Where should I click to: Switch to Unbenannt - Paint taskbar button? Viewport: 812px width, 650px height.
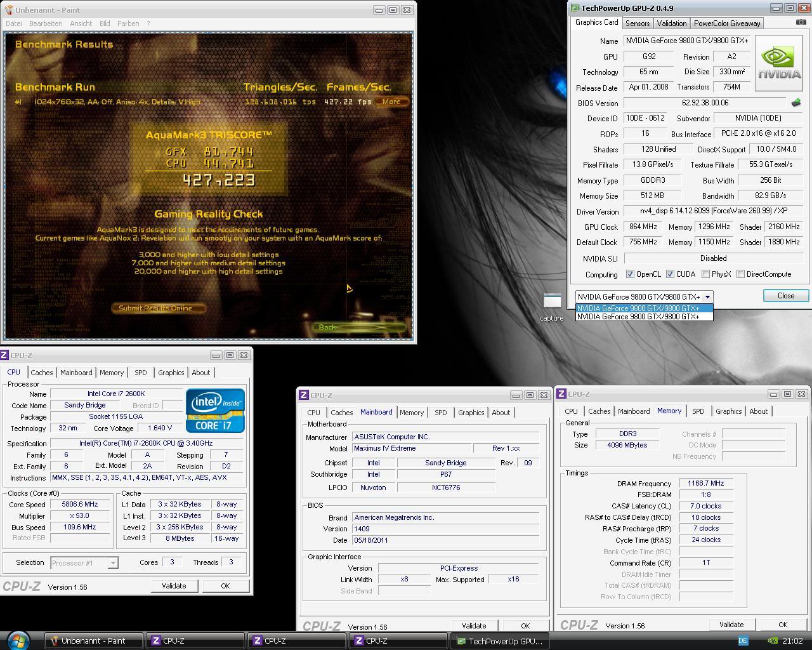click(93, 641)
